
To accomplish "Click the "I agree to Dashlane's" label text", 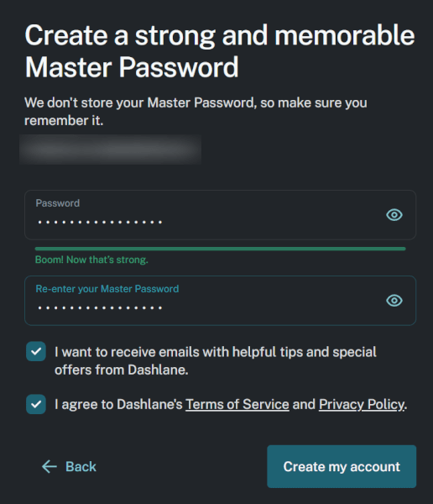I will [x=118, y=404].
